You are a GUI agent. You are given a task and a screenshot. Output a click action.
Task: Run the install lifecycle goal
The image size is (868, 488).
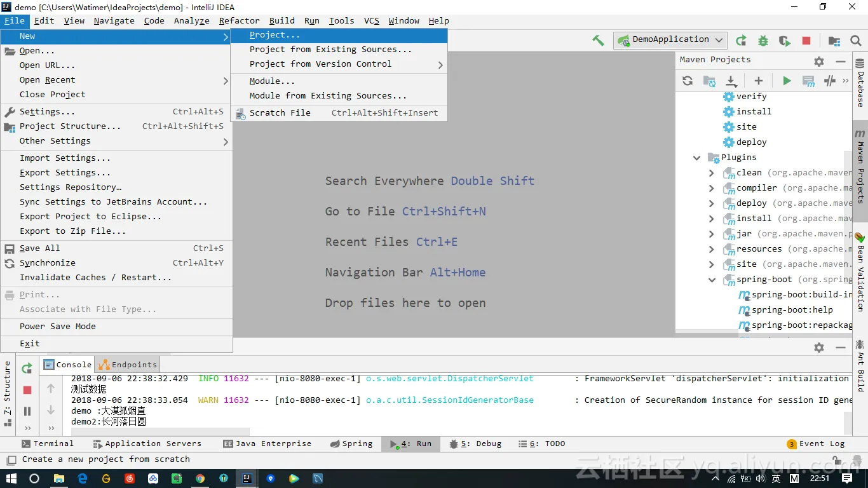tap(754, 112)
